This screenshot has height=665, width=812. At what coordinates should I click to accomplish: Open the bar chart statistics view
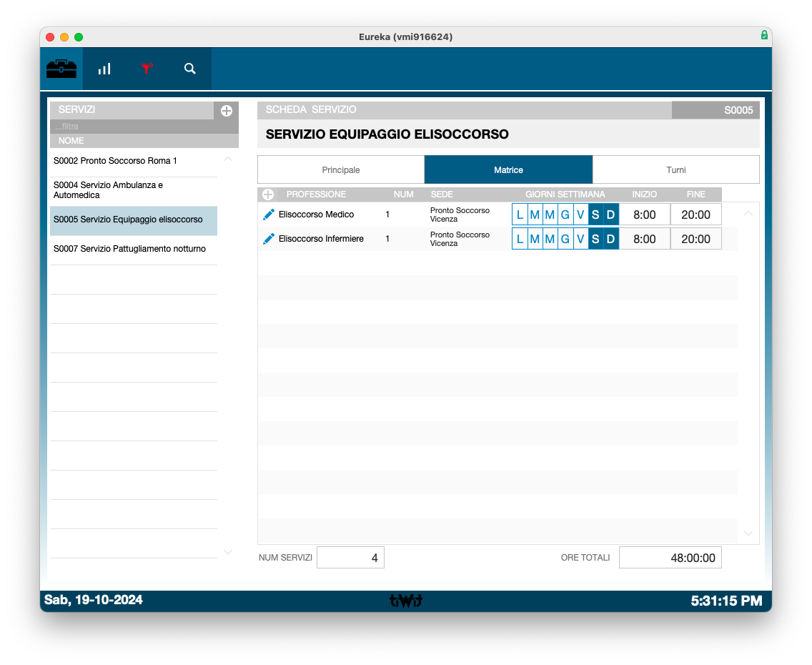[x=104, y=69]
